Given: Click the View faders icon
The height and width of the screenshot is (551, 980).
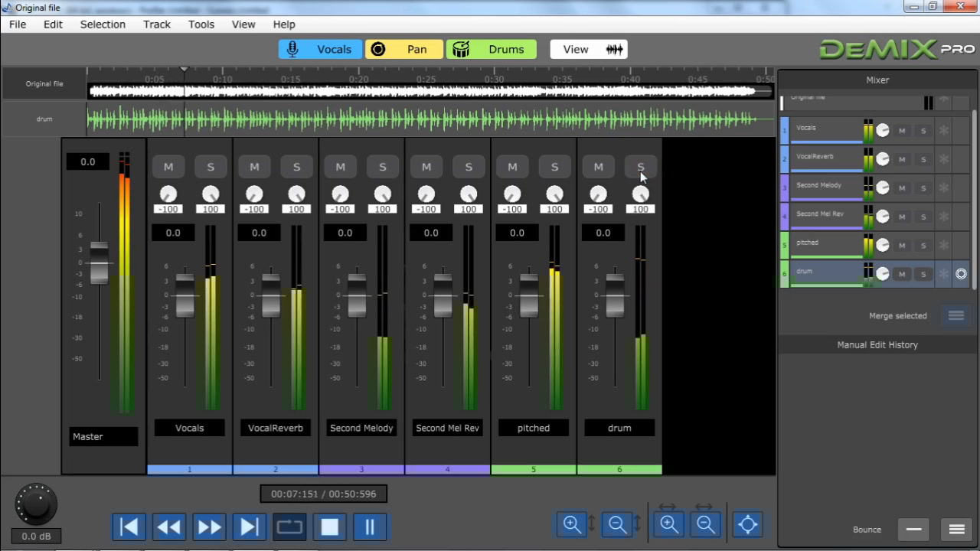Looking at the screenshot, I should pos(614,48).
